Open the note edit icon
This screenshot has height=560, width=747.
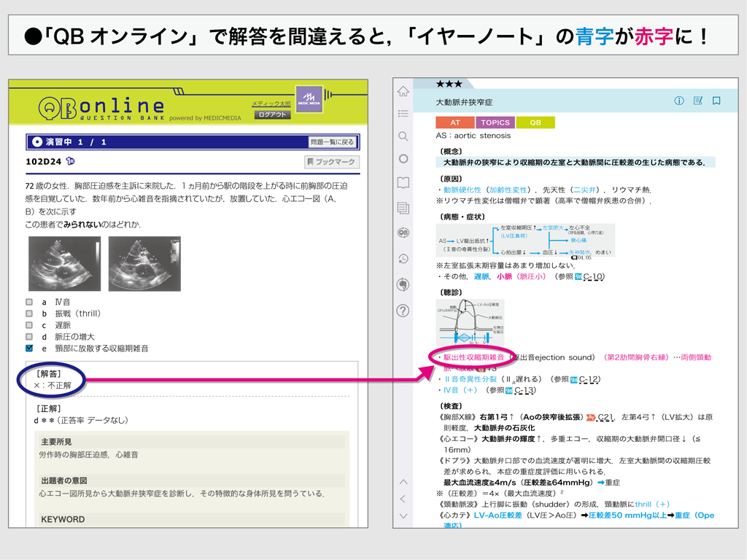point(698,101)
